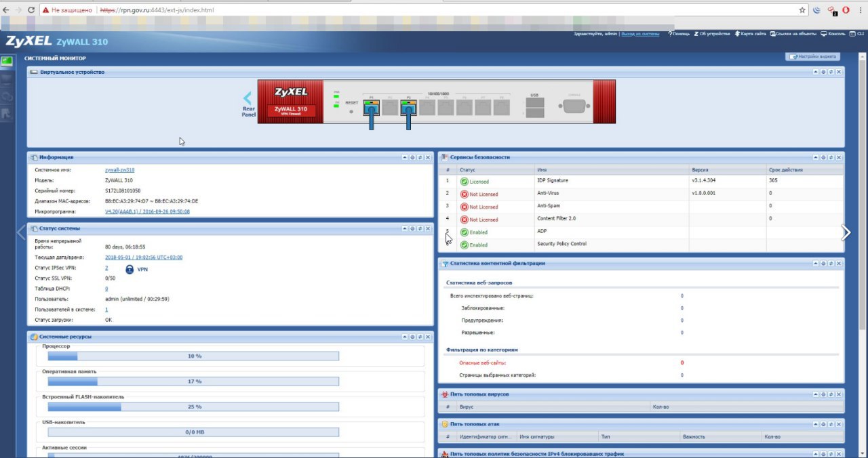This screenshot has height=458, width=868.
Task: Open Настройки виджета button
Action: tap(813, 57)
